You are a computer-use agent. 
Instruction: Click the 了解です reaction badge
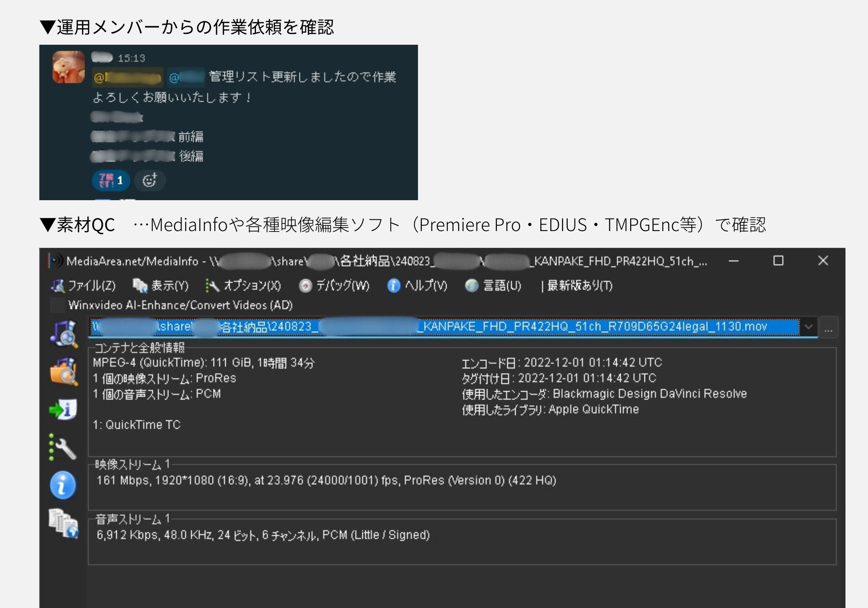tap(111, 180)
